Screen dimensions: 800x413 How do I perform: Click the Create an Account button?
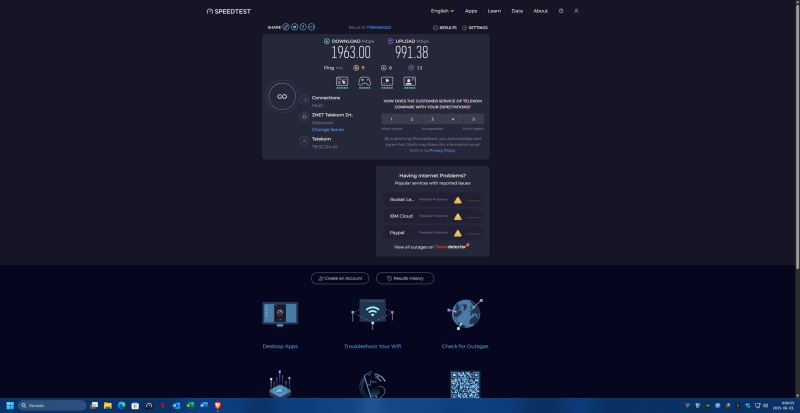[x=340, y=278]
